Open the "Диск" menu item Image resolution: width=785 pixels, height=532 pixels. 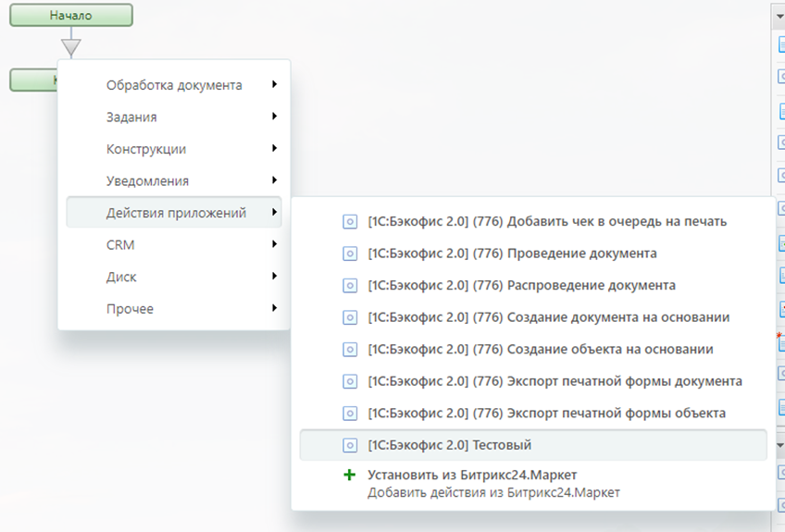121,277
